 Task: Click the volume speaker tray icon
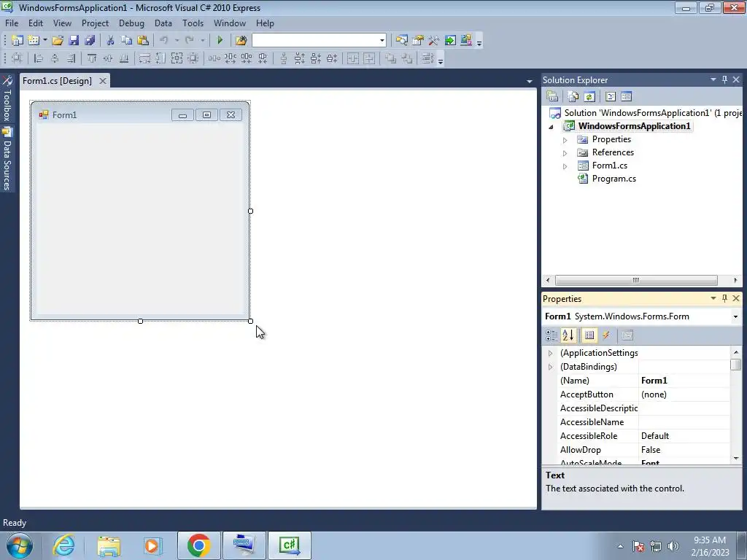(x=673, y=546)
